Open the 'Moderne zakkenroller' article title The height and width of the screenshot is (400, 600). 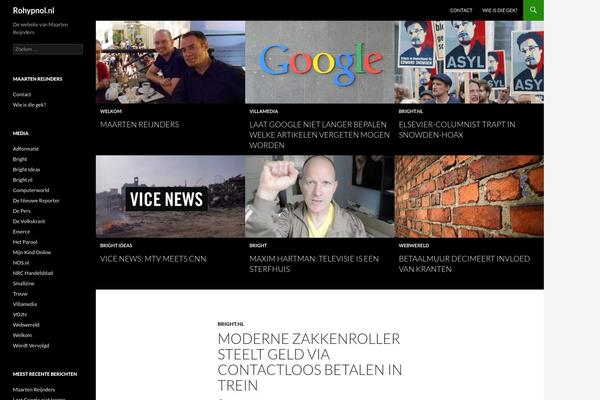click(310, 362)
